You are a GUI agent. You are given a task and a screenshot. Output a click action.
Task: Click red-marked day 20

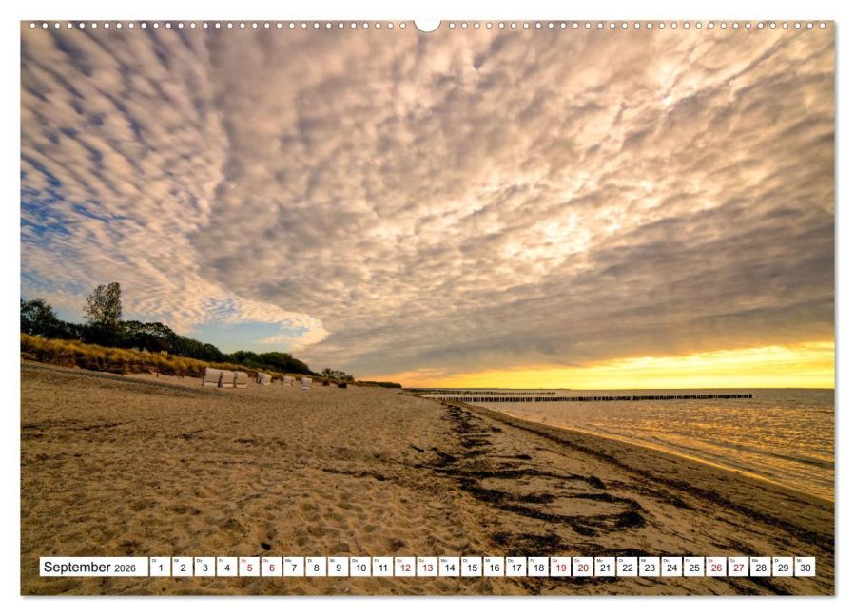(x=582, y=568)
